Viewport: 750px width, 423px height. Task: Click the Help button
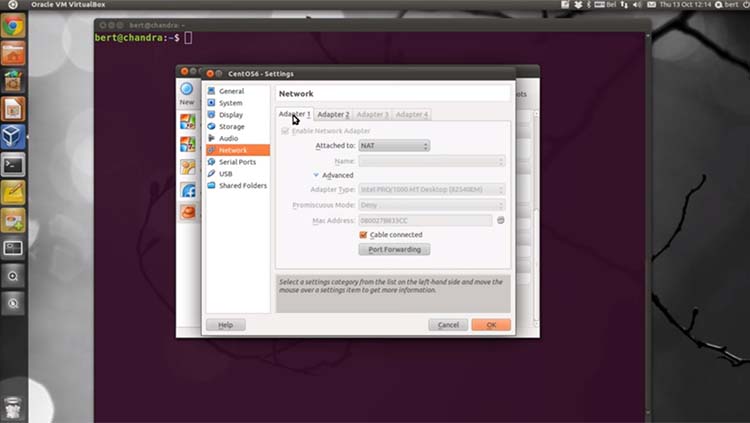pos(226,325)
